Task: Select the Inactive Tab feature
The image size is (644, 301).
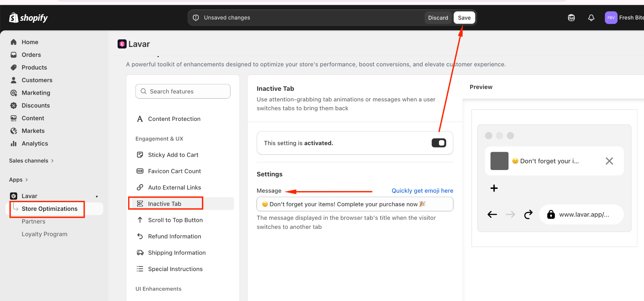Action: pos(181,204)
